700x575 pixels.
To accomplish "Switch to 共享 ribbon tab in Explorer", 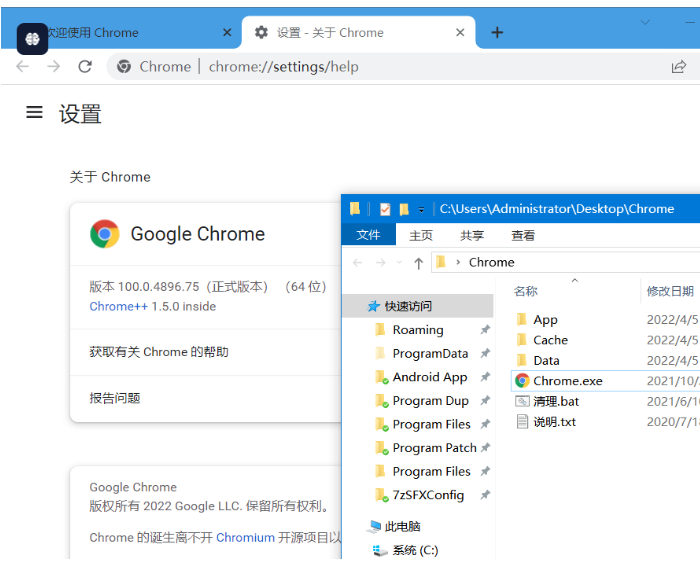I will tap(472, 235).
